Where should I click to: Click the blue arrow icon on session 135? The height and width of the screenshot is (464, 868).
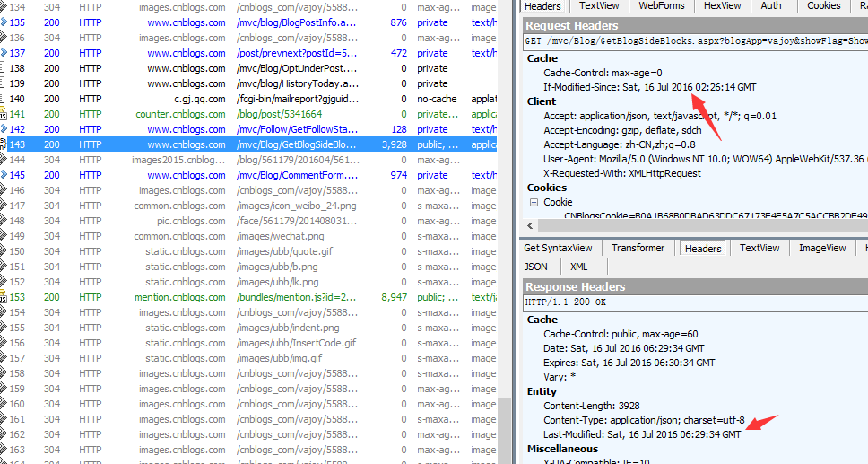[4, 22]
